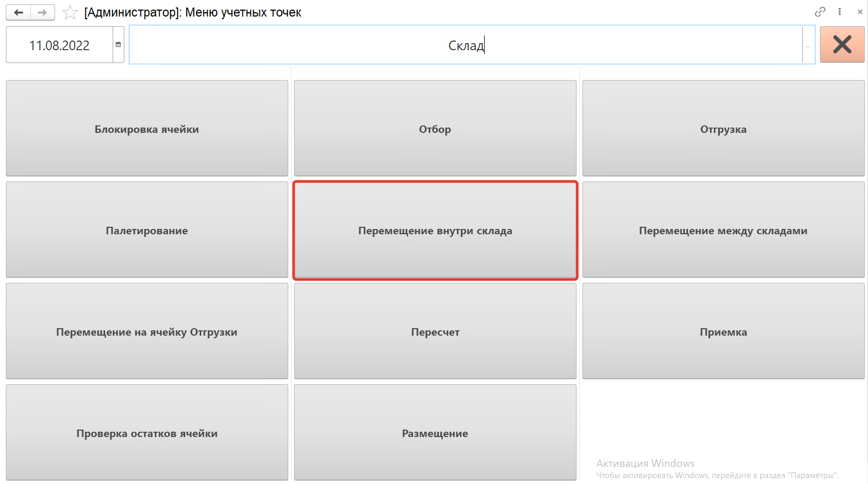
Task: Copy link using the chain icon
Action: (x=820, y=12)
